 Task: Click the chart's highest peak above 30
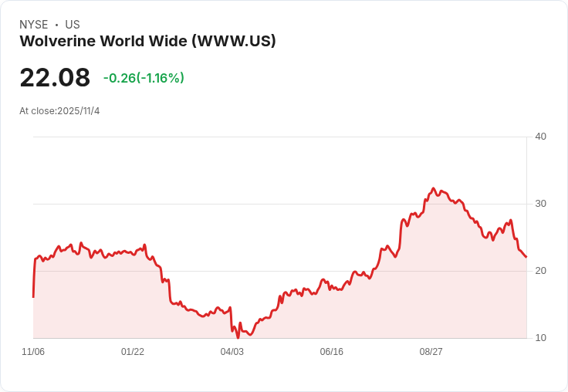click(x=433, y=188)
